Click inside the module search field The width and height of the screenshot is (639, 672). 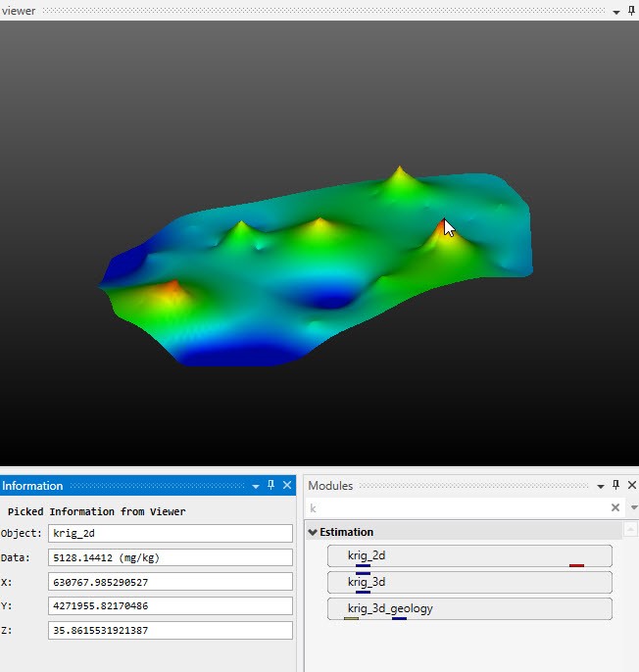coord(456,507)
